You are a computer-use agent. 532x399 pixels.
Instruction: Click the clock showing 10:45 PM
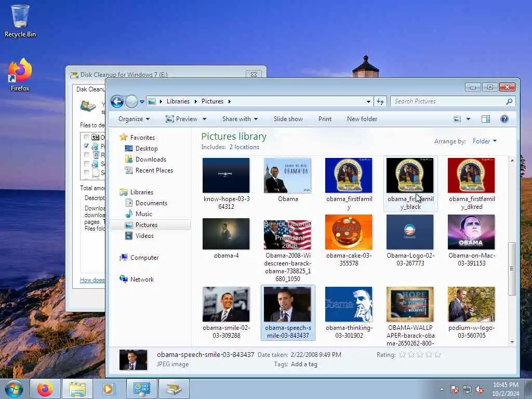pyautogui.click(x=506, y=385)
